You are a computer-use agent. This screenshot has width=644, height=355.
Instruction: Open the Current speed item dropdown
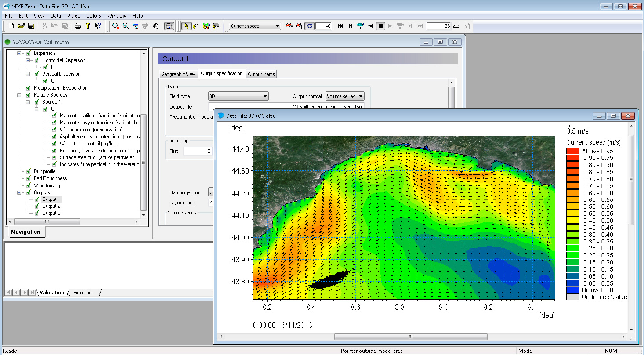click(255, 26)
